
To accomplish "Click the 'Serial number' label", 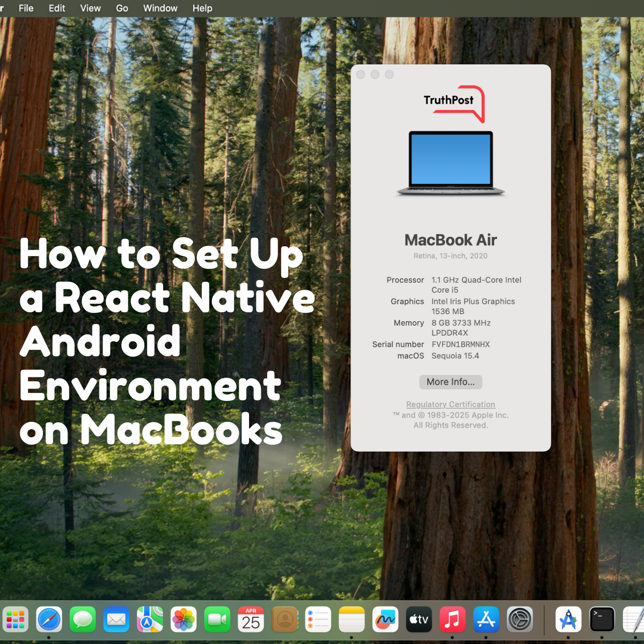I will [398, 345].
